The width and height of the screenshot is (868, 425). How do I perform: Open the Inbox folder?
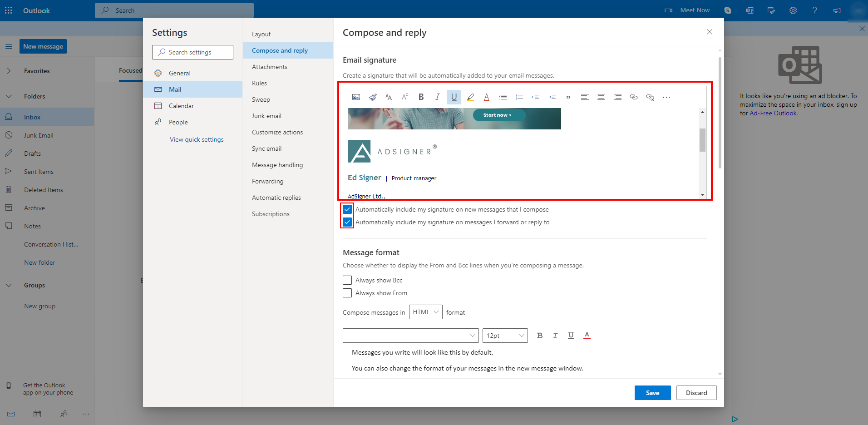click(x=47, y=117)
